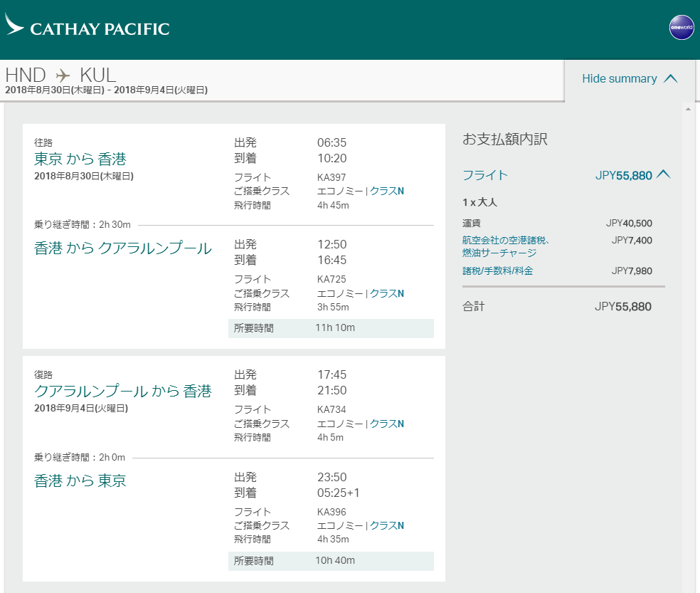Click arrival time 05:25+1
Screen dimensions: 700x593
point(339,493)
